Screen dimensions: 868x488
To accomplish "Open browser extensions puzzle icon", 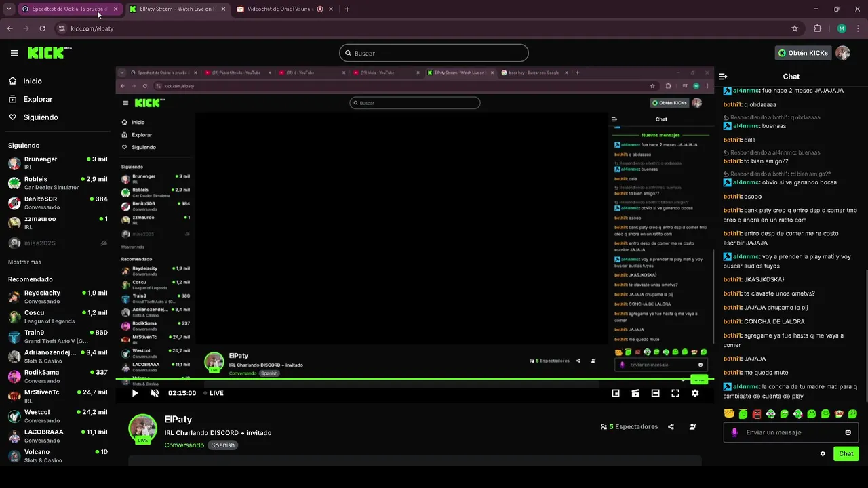I will 817,28.
